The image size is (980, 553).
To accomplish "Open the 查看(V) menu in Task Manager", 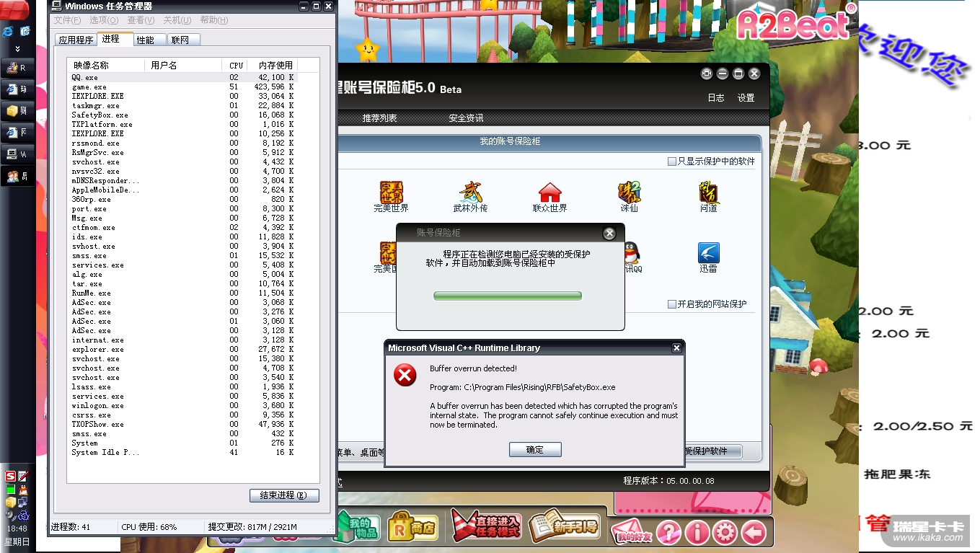I will click(141, 20).
